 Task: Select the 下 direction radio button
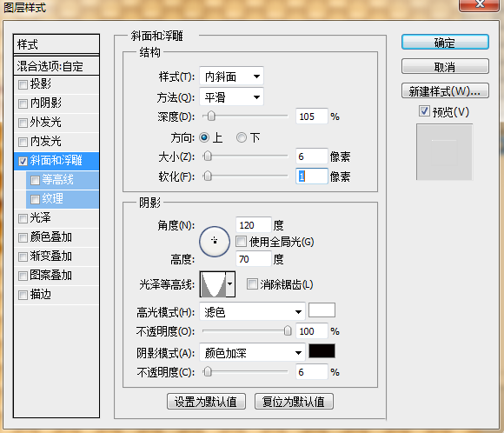[242, 137]
